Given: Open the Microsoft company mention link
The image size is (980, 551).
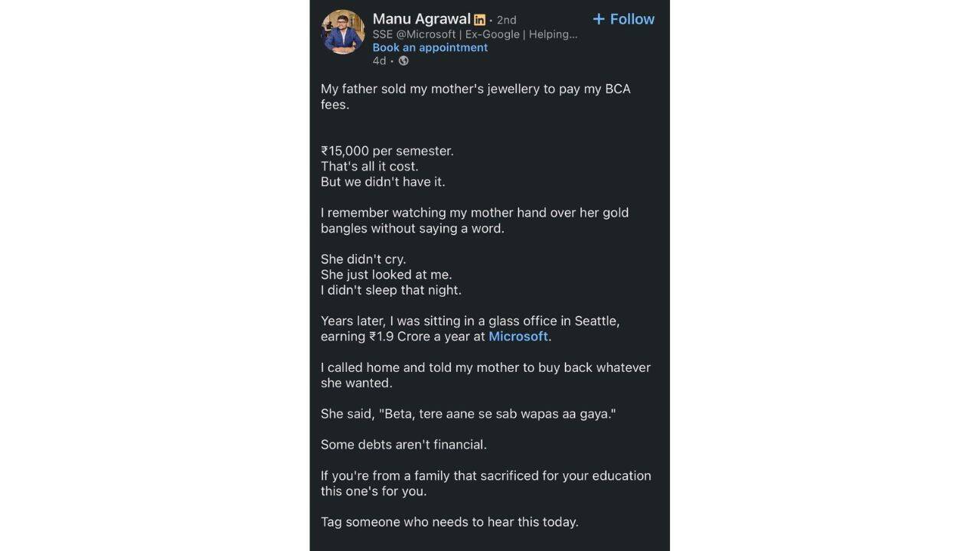Looking at the screenshot, I should pos(518,337).
